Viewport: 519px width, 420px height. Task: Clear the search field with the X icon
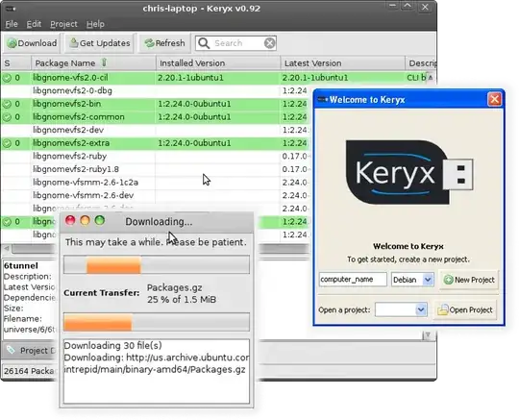(270, 43)
